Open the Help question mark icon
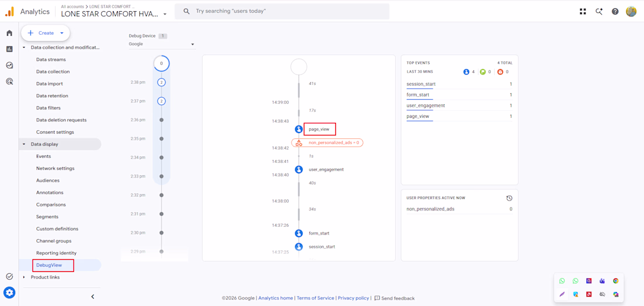644x306 pixels. 615,12
